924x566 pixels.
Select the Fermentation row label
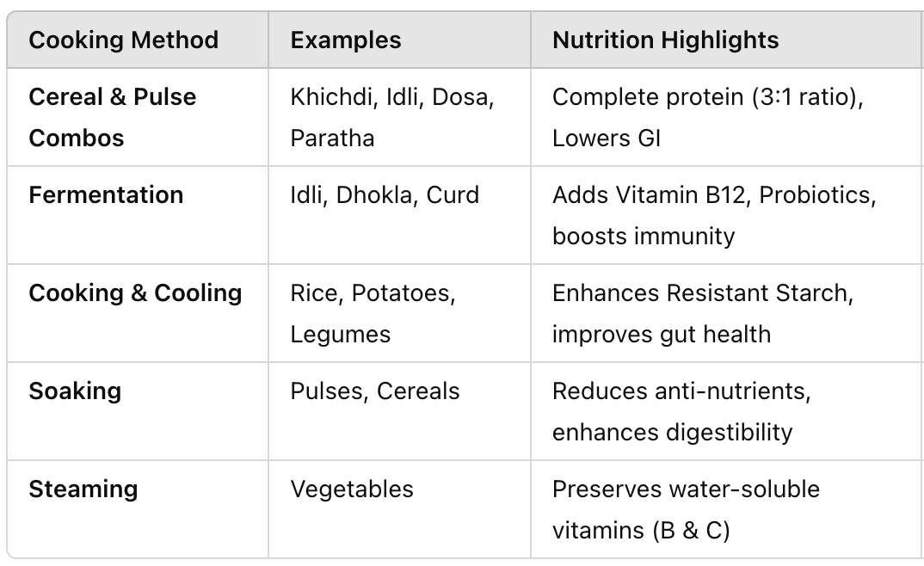click(x=106, y=195)
